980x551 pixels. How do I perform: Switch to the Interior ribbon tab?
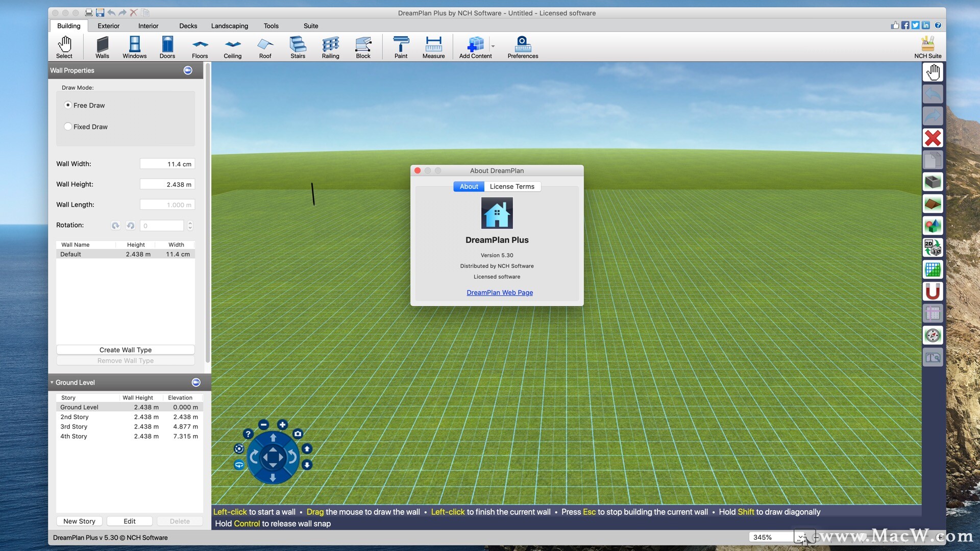[148, 26]
